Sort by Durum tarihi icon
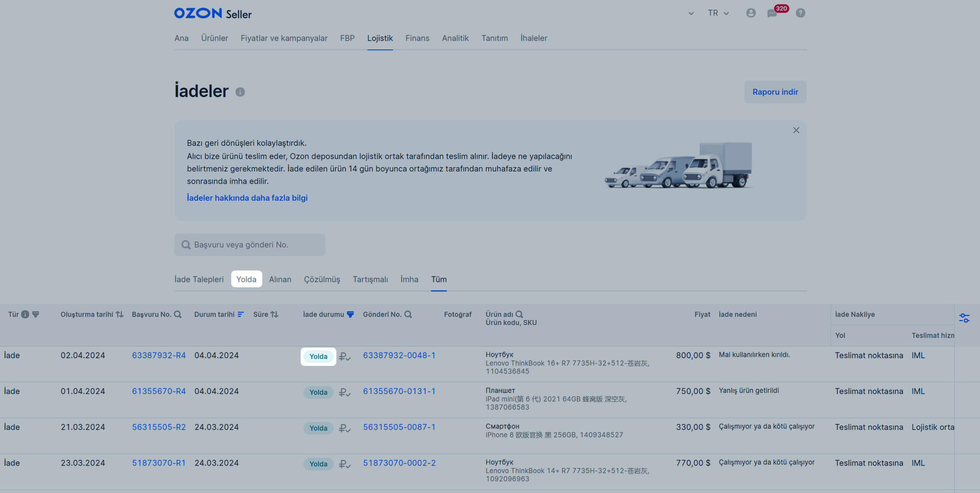The image size is (980, 493). point(240,314)
